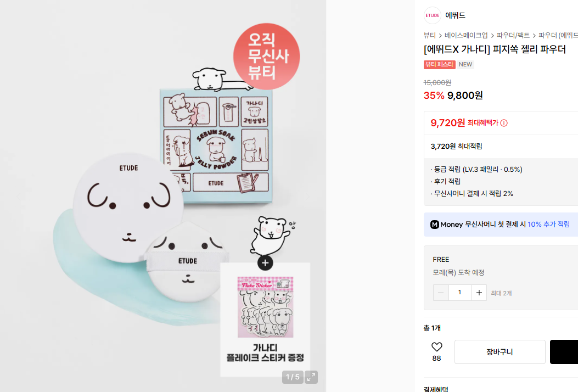Click the 에뛰드 brand name link
The height and width of the screenshot is (392, 578).
coord(455,15)
